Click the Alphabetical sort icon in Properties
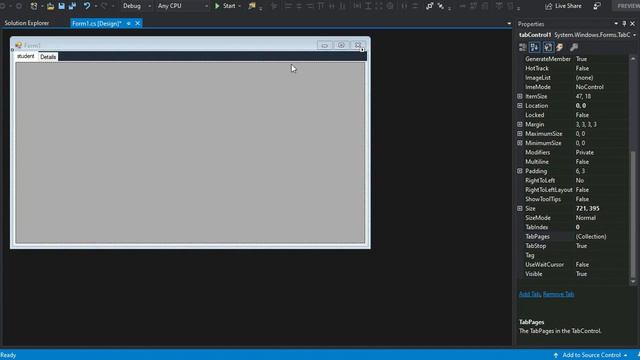The width and height of the screenshot is (640, 360). pyautogui.click(x=534, y=47)
